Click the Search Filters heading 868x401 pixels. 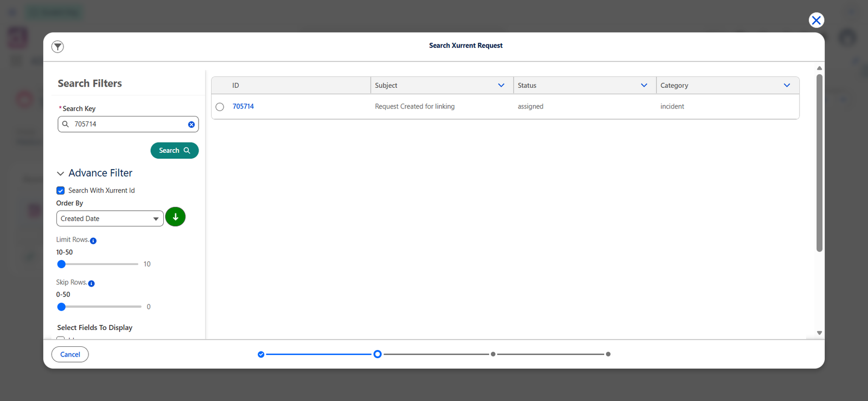click(x=90, y=83)
